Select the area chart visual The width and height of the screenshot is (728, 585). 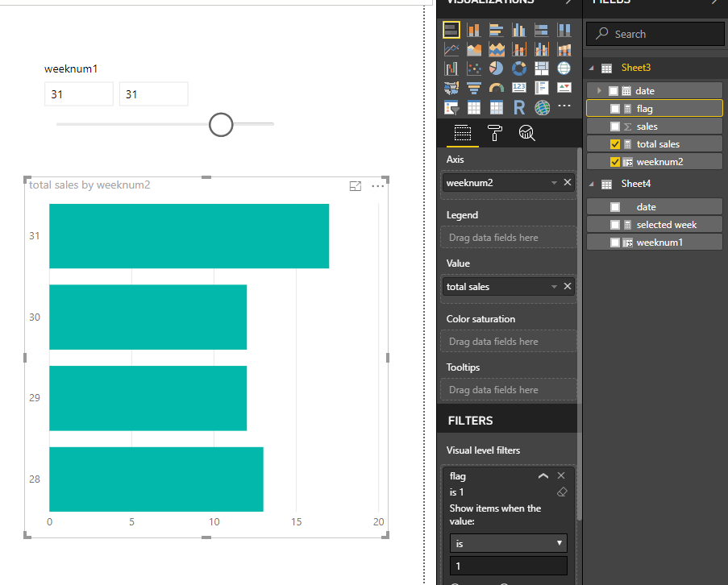473,49
